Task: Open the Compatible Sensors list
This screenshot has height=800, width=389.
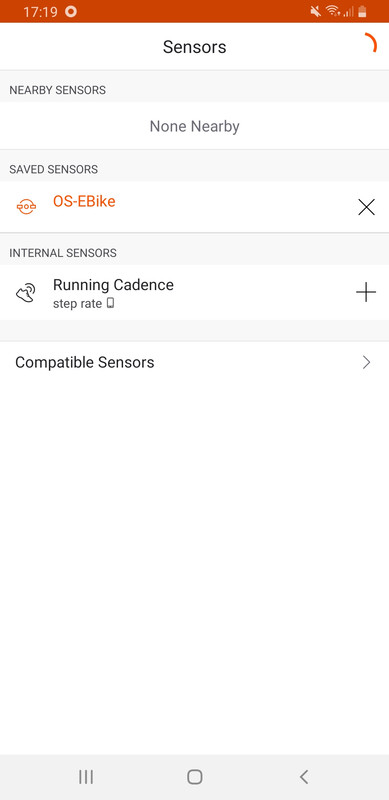Action: point(194,362)
